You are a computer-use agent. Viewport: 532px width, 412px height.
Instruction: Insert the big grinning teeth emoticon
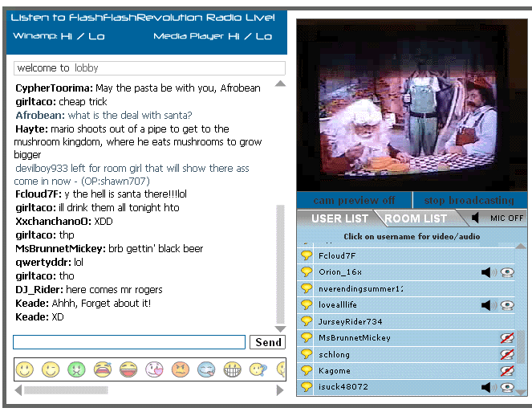pos(233,369)
